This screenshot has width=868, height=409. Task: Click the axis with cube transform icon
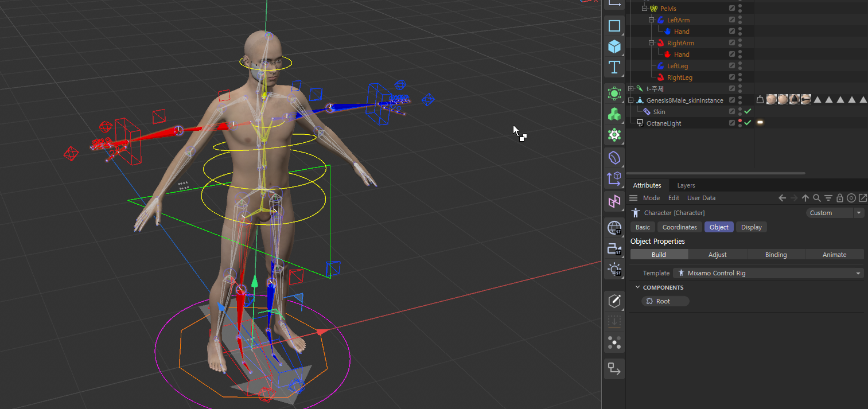pos(614,179)
